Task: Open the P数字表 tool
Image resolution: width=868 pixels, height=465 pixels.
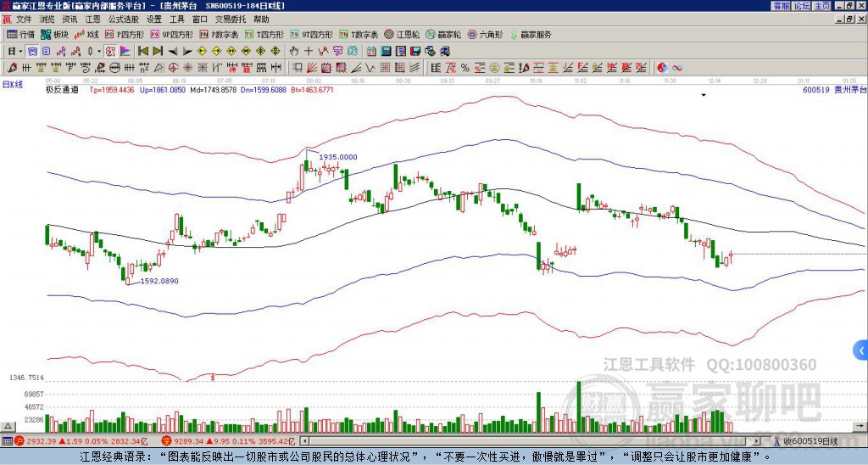Action: tap(219, 34)
